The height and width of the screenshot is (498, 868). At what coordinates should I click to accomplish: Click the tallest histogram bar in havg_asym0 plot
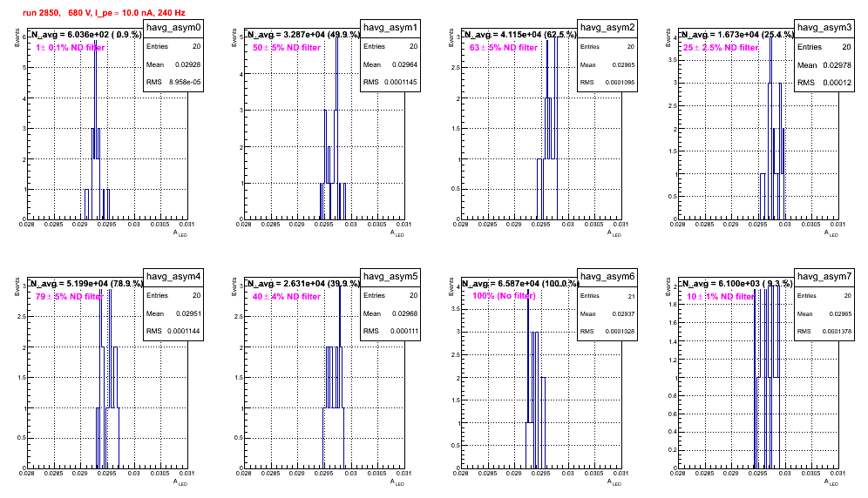[95, 130]
